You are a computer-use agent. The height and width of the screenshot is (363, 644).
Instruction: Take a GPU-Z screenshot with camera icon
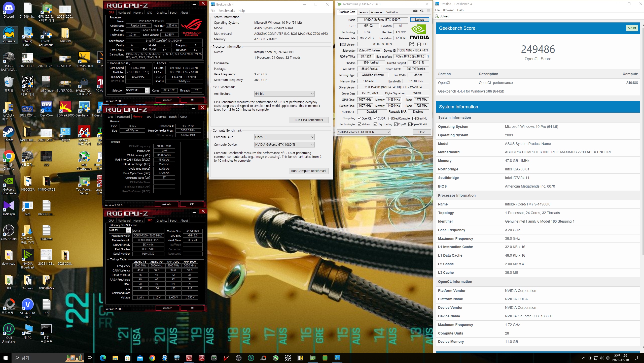click(415, 11)
